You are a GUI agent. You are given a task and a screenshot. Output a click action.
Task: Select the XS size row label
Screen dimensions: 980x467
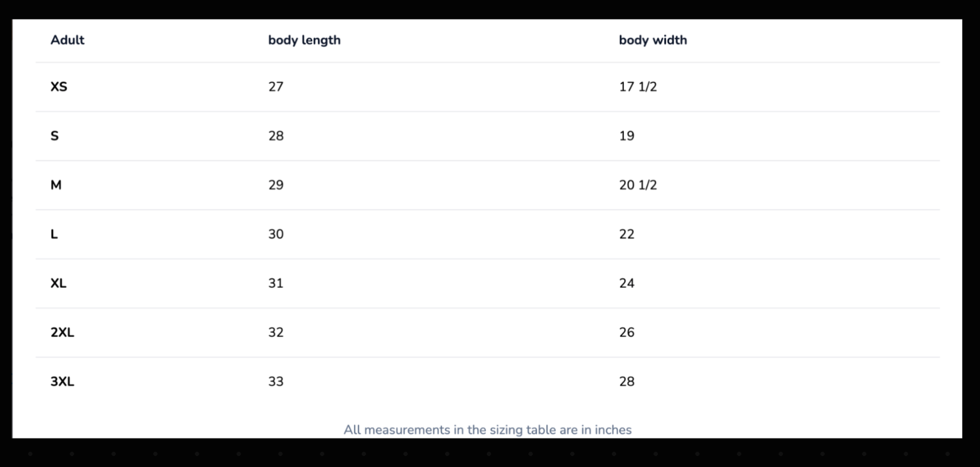59,86
